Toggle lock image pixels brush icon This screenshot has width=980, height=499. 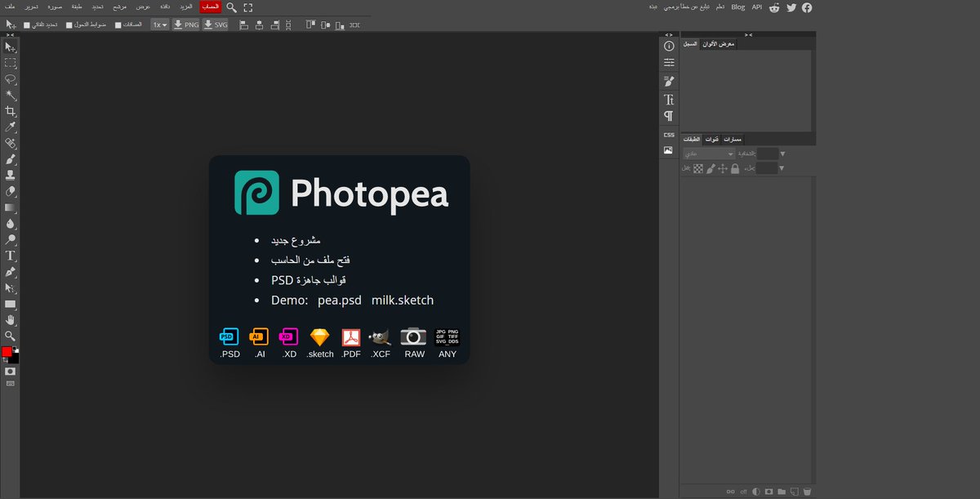point(710,168)
